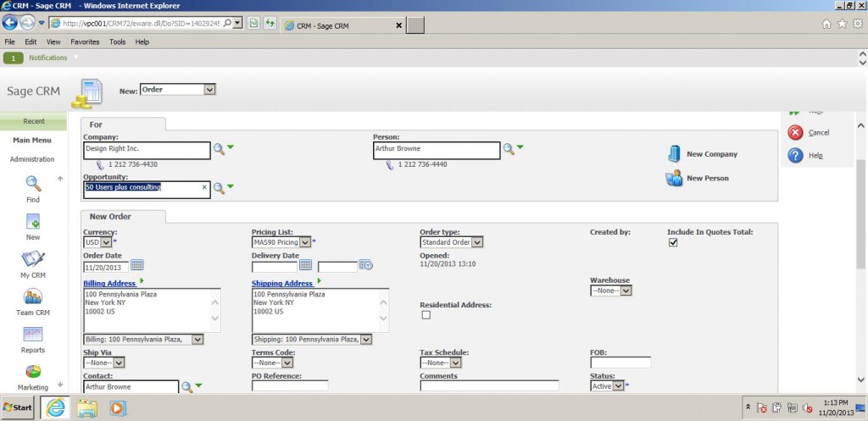Click the browser Back arrow button
Image resolution: width=868 pixels, height=421 pixels.
9,23
